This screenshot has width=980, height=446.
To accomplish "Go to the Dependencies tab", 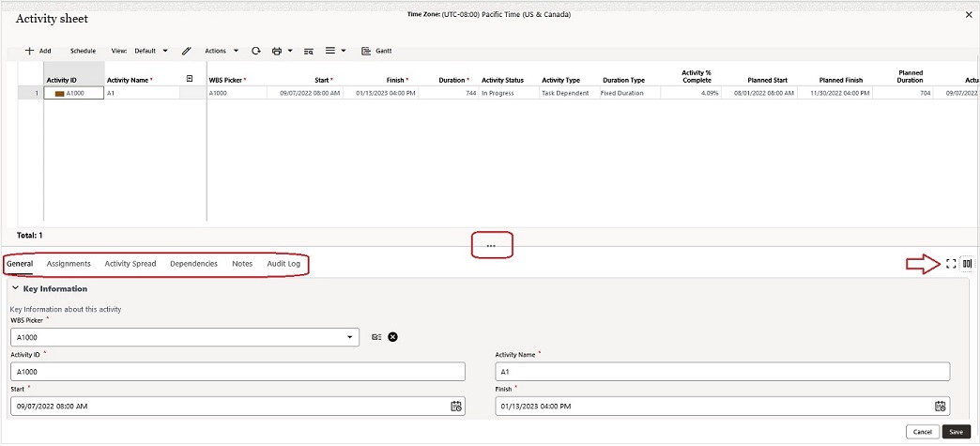I will click(193, 264).
